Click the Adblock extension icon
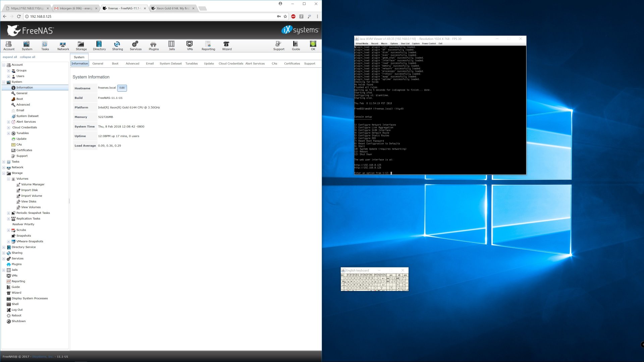The height and width of the screenshot is (362, 644). [293, 16]
